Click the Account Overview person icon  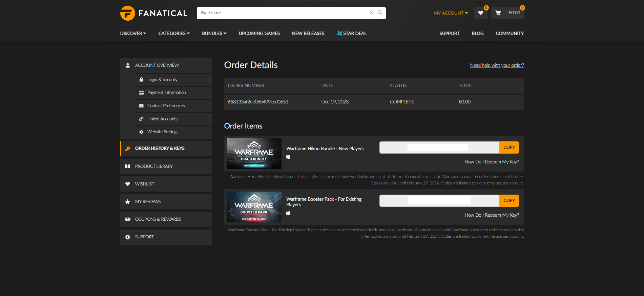click(128, 65)
